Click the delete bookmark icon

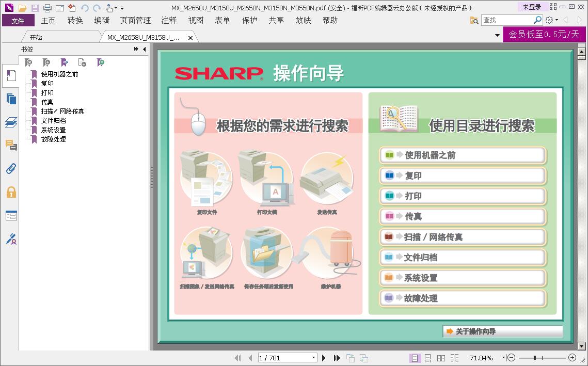point(28,62)
